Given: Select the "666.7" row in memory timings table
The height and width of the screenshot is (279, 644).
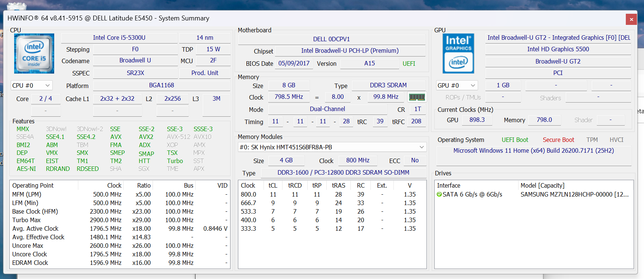Looking at the screenshot, I should [332, 203].
